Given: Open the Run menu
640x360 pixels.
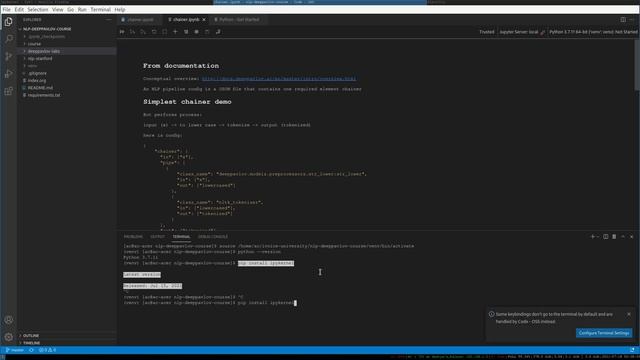Looking at the screenshot, I should 82,9.
